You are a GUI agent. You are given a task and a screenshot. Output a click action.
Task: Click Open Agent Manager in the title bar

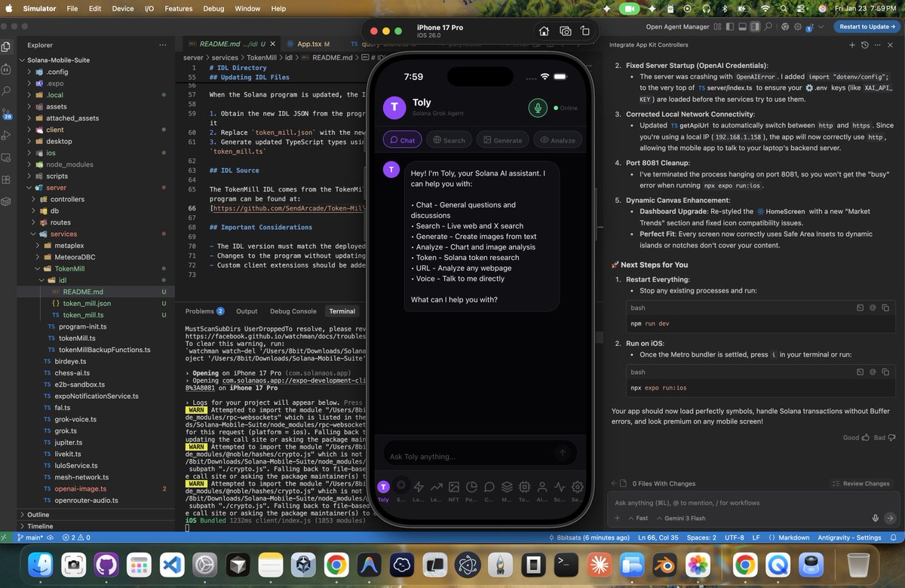click(677, 26)
